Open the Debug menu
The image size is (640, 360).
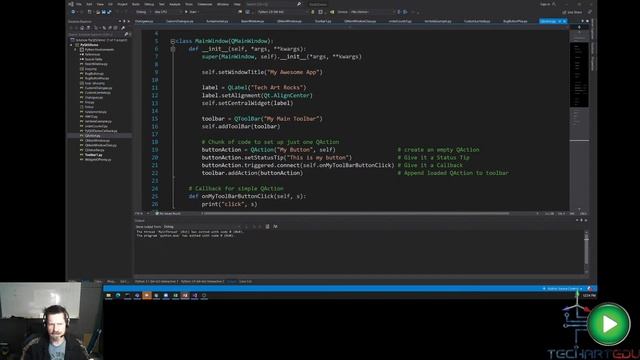149,4
